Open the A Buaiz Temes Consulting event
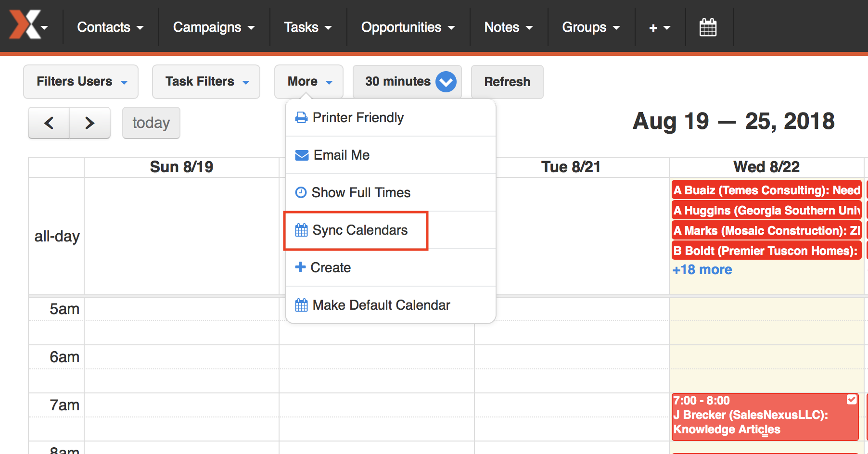This screenshot has height=454, width=868. (x=766, y=190)
